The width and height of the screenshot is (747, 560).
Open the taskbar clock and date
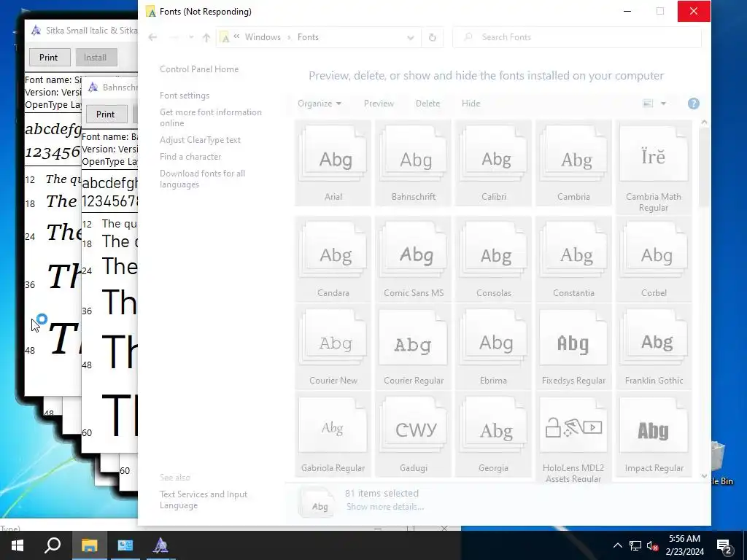pos(684,545)
